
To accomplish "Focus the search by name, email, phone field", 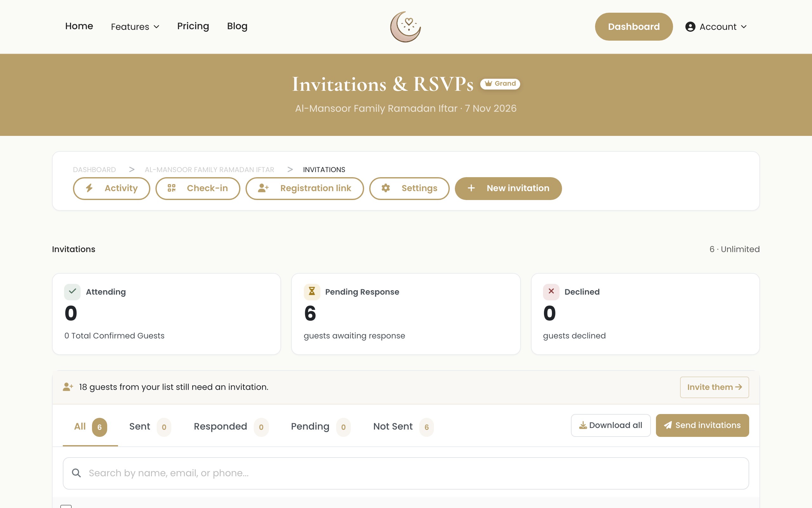I will pyautogui.click(x=406, y=473).
